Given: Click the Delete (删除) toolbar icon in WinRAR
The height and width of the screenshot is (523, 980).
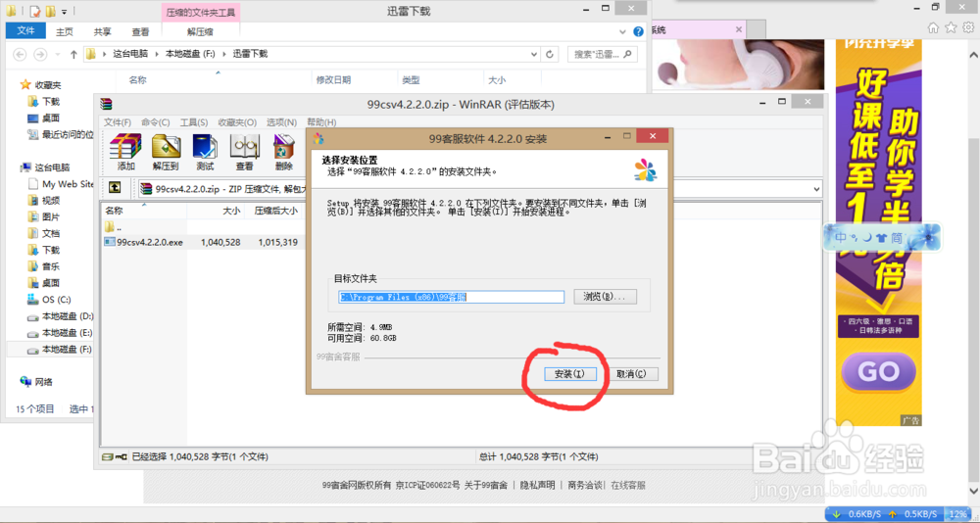Looking at the screenshot, I should tap(284, 152).
